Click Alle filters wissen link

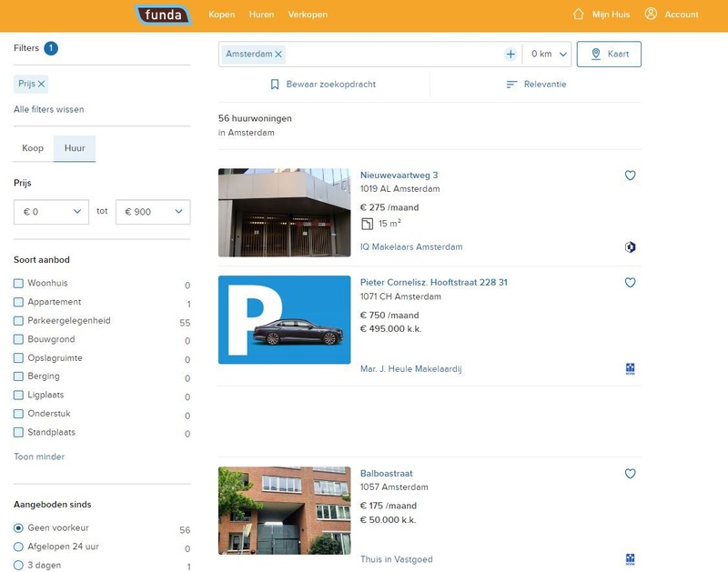click(x=49, y=109)
